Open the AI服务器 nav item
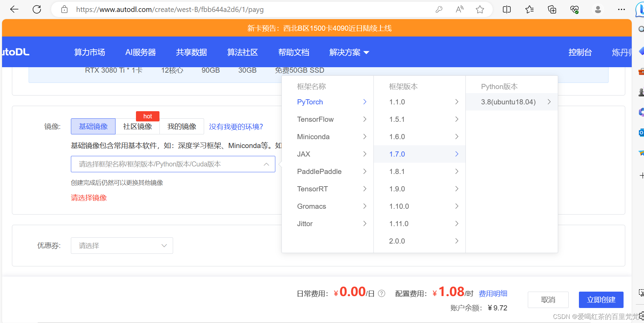 [x=141, y=52]
